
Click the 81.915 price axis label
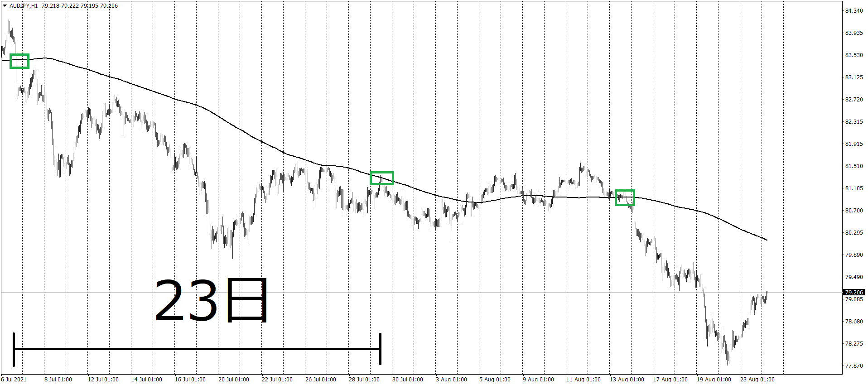[854, 144]
